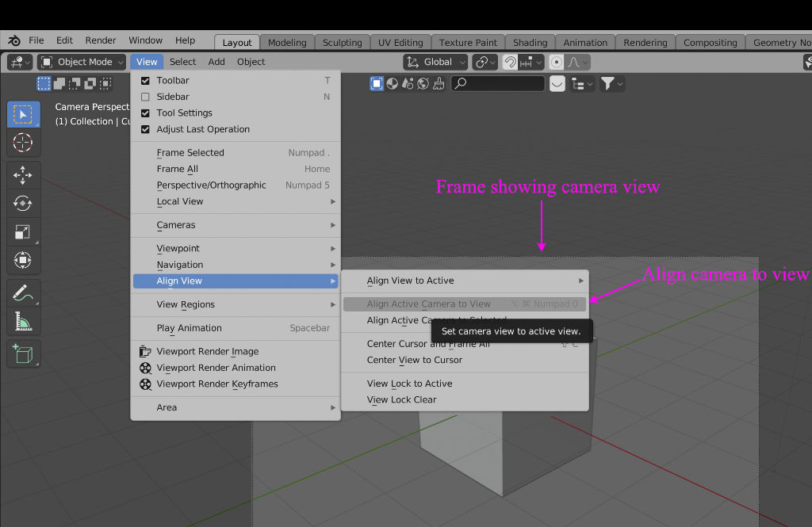Open the Object Mode dropdown
This screenshot has height=527, width=812.
click(x=82, y=62)
